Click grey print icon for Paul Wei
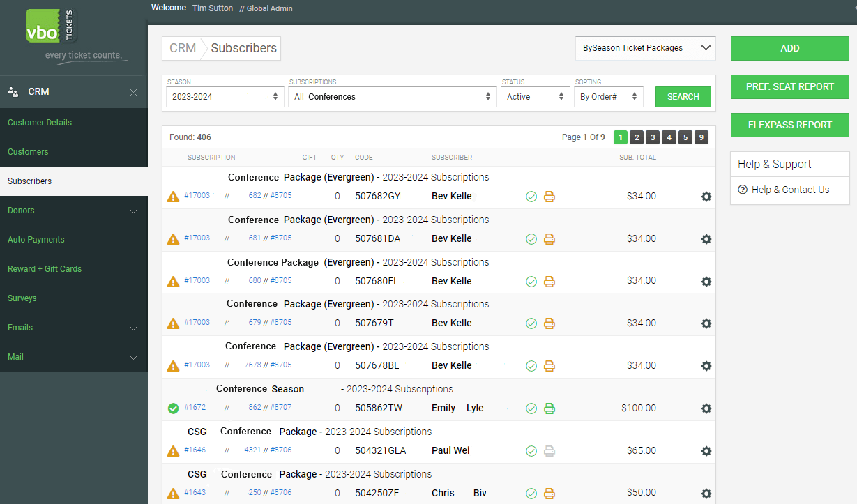857x504 pixels. click(549, 451)
